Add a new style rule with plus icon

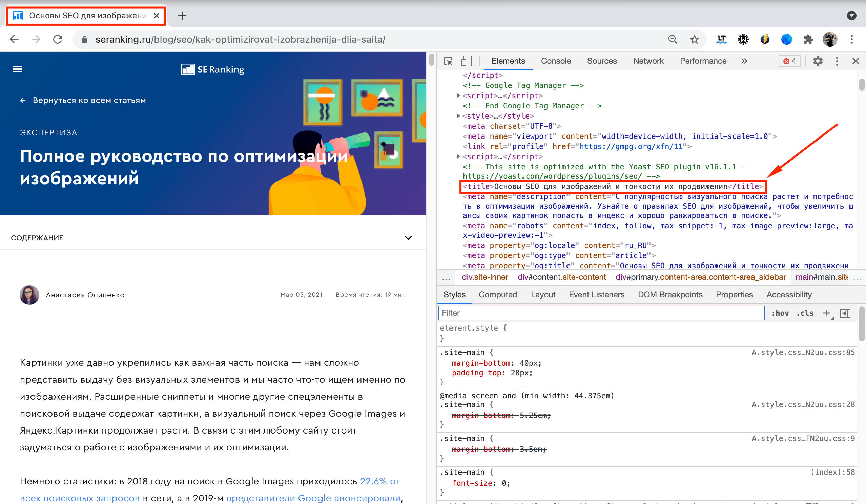point(827,313)
